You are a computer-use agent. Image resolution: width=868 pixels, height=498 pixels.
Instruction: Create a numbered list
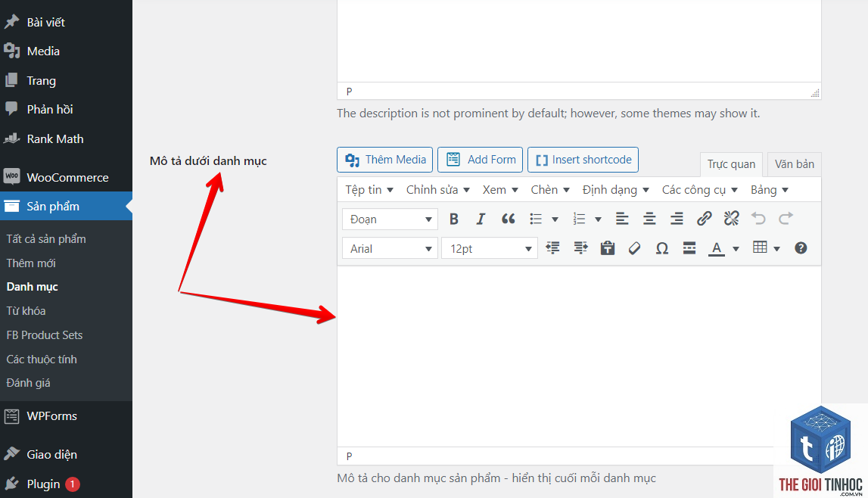(580, 219)
